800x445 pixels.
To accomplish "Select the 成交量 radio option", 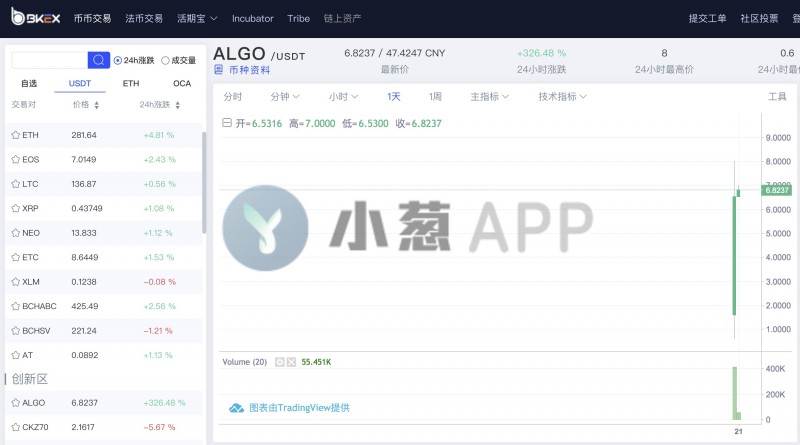I will (165, 61).
